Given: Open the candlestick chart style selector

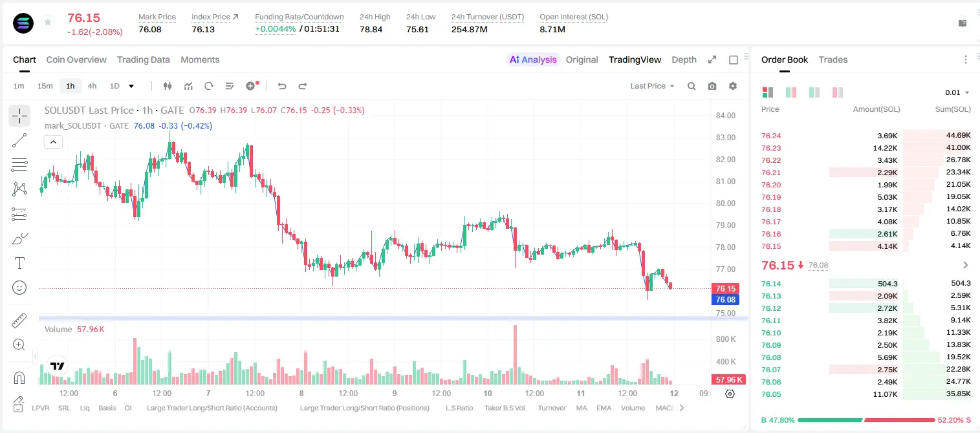Looking at the screenshot, I should (168, 86).
